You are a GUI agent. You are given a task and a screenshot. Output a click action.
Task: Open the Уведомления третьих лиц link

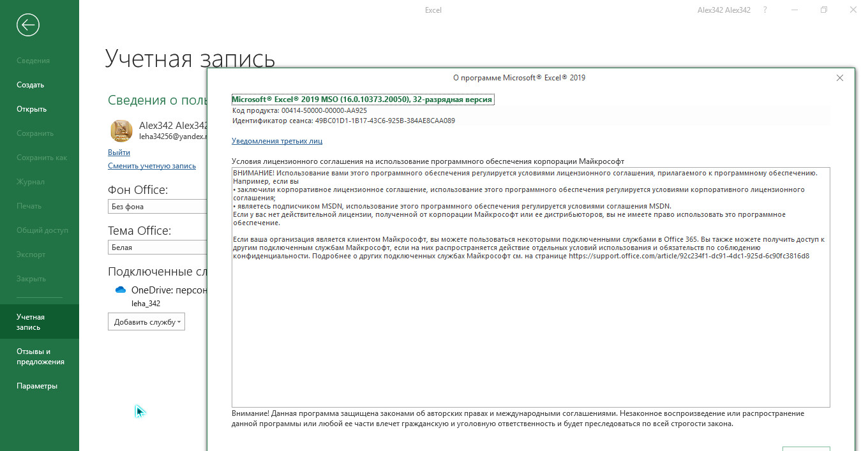coord(276,141)
